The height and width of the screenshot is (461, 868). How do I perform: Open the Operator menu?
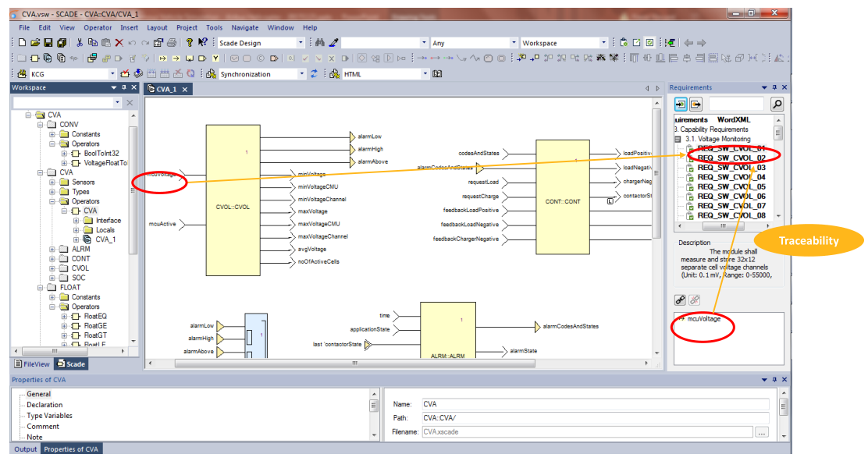pos(98,27)
